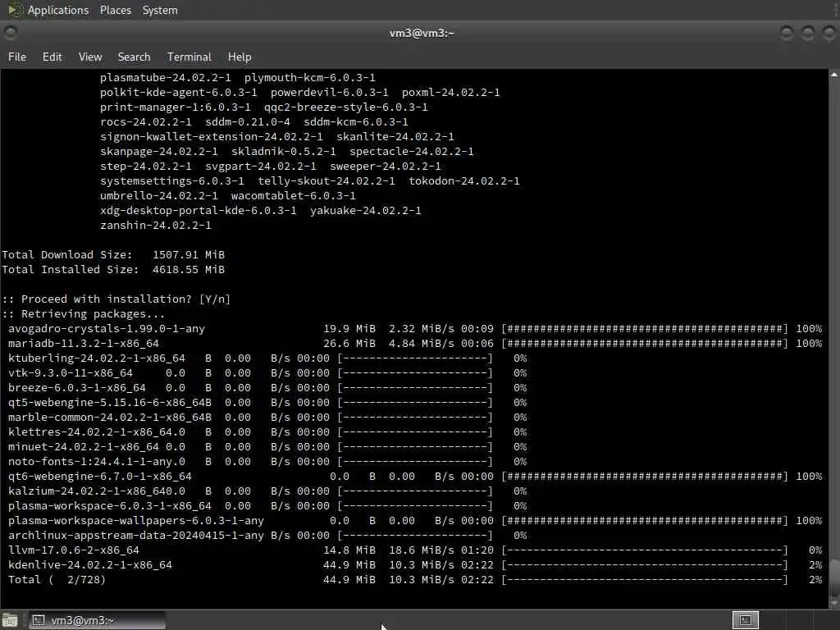
Task: Click the Total download progress bar
Action: (645, 580)
